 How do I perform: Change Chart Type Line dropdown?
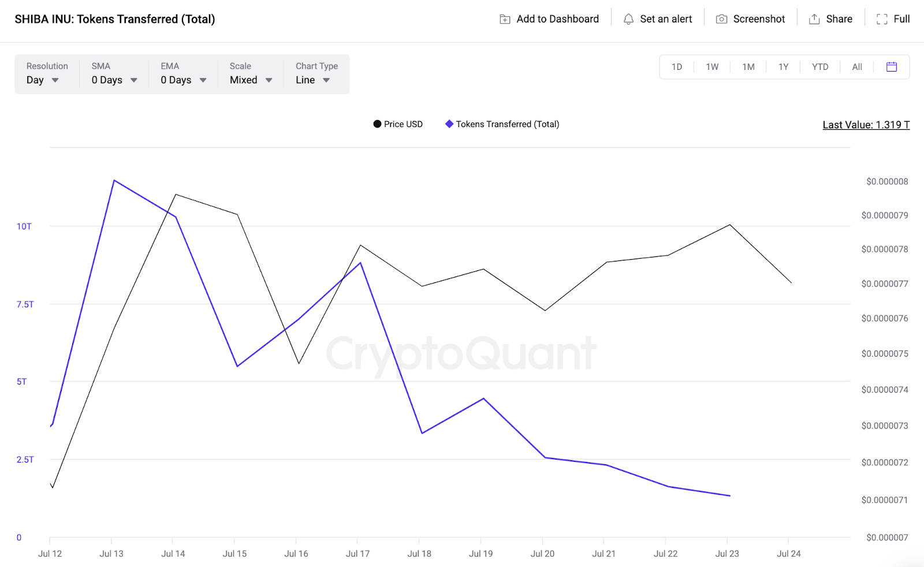(312, 80)
